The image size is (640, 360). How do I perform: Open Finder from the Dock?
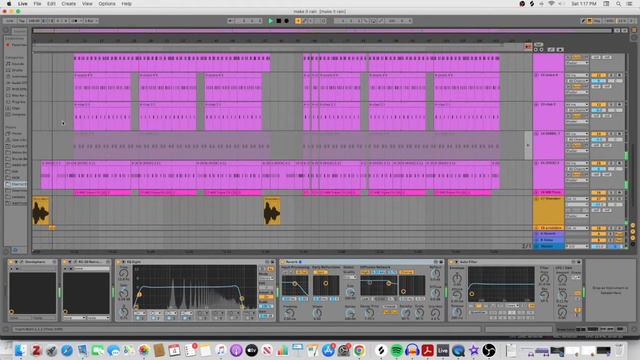click(20, 350)
